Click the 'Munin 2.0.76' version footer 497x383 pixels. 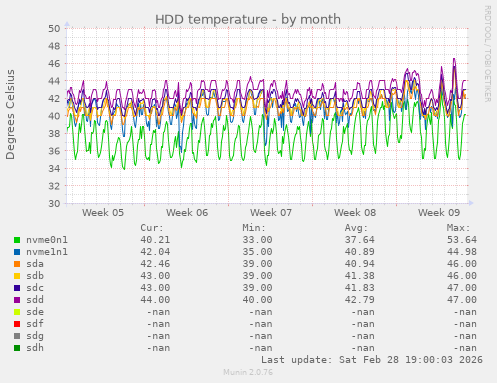point(248,372)
